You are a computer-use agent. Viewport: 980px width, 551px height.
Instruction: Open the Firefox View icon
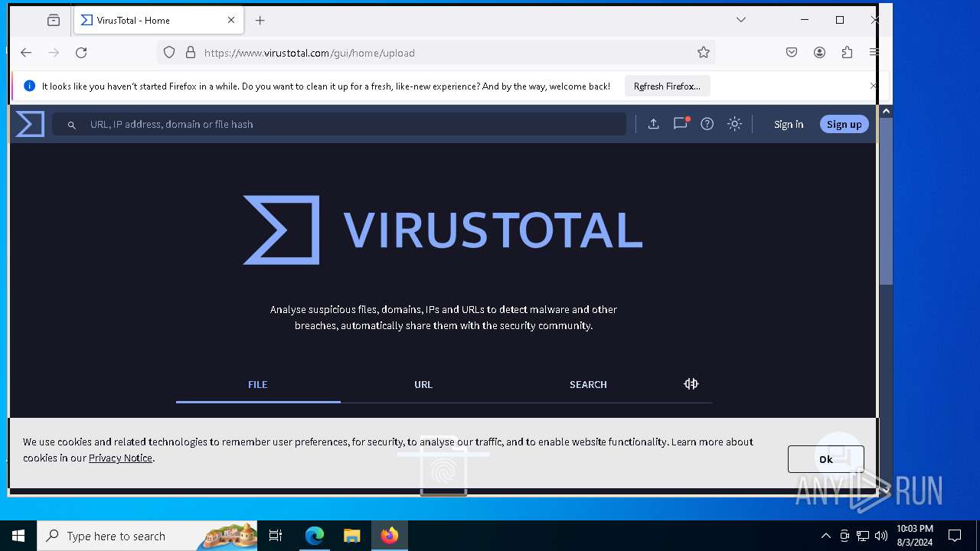click(54, 21)
